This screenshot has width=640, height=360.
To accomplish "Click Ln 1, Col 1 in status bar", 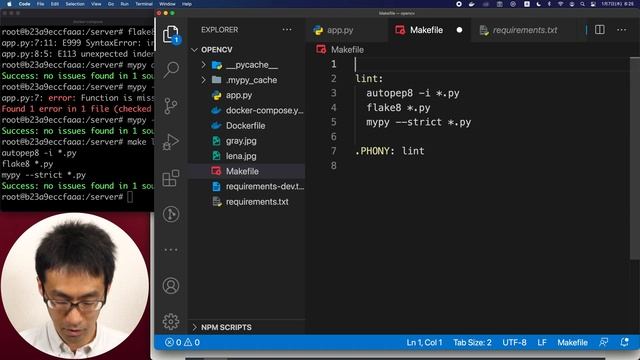I will coord(424,342).
